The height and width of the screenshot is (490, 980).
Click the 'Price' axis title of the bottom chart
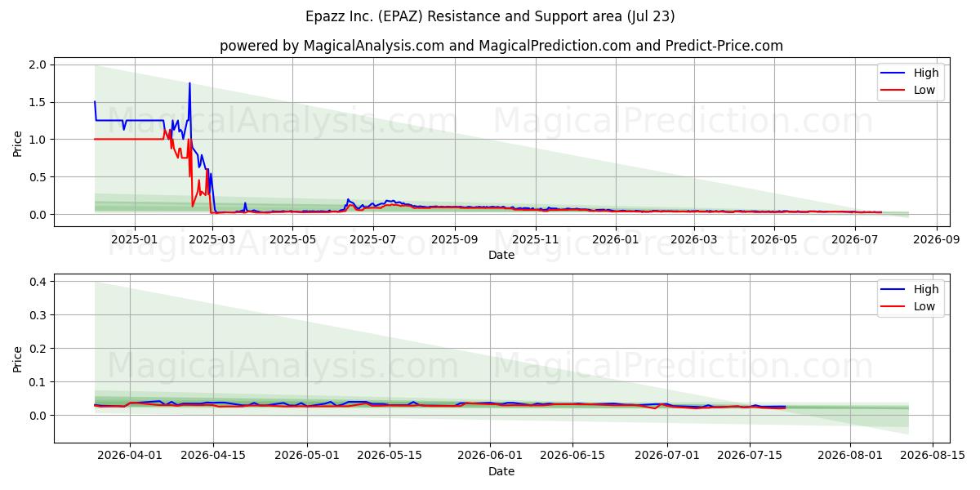(18, 359)
